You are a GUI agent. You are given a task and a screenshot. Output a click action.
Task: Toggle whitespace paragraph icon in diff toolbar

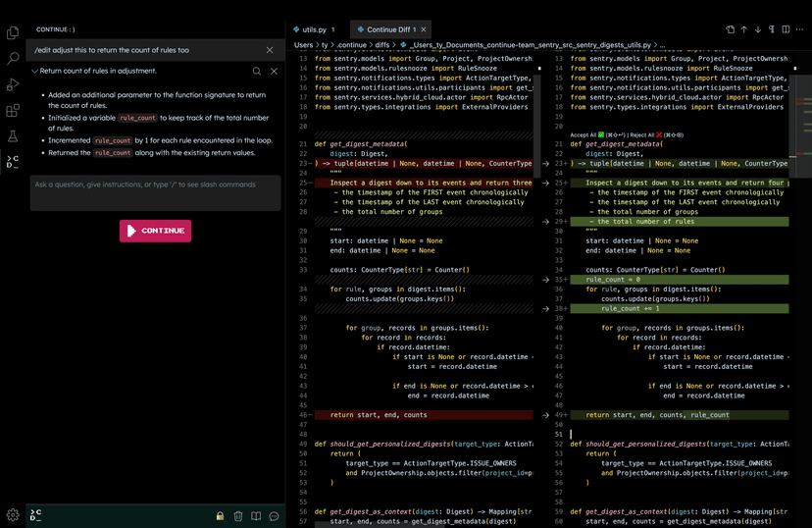coord(773,29)
